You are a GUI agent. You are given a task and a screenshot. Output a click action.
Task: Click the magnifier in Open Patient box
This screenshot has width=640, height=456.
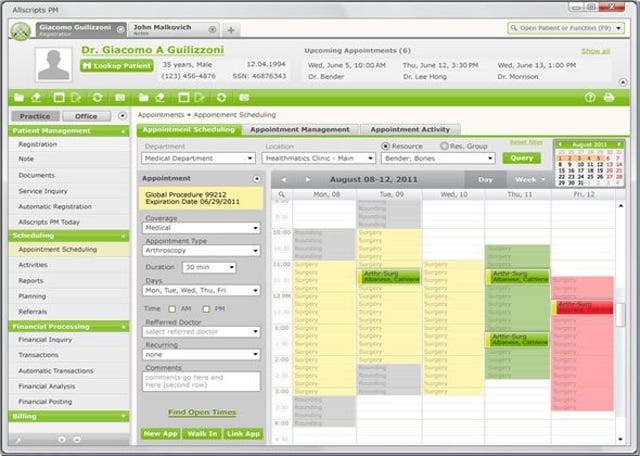[x=514, y=28]
